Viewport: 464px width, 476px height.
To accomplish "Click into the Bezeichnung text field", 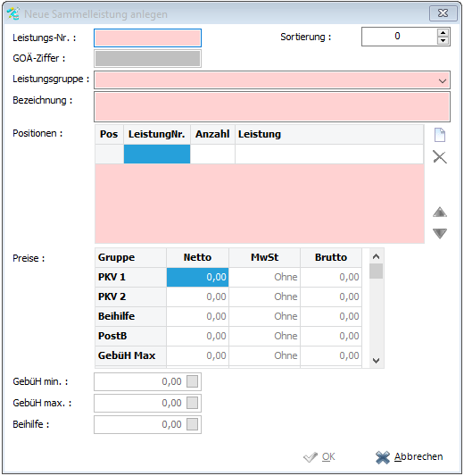I will click(272, 107).
